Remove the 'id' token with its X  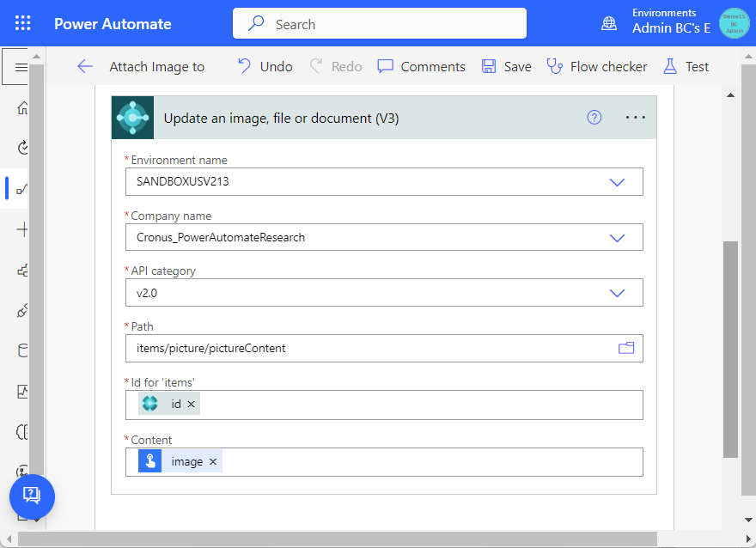[191, 404]
